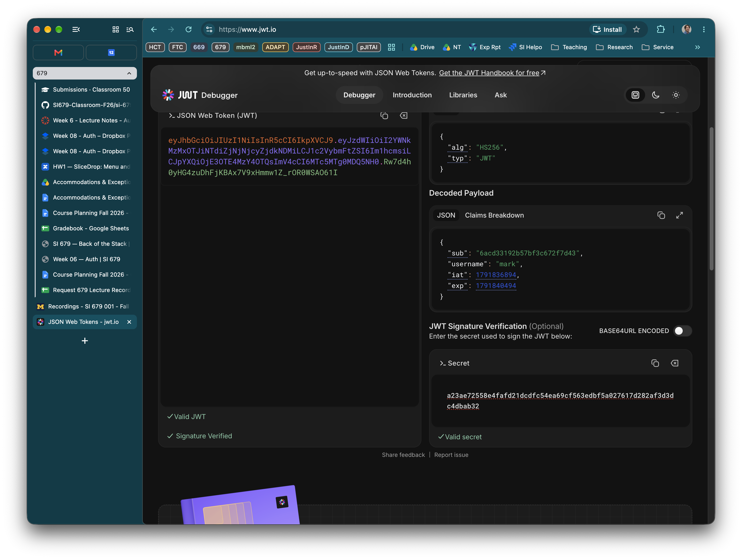Image resolution: width=742 pixels, height=560 pixels.
Task: Select the JSON payload tab
Action: tap(446, 215)
